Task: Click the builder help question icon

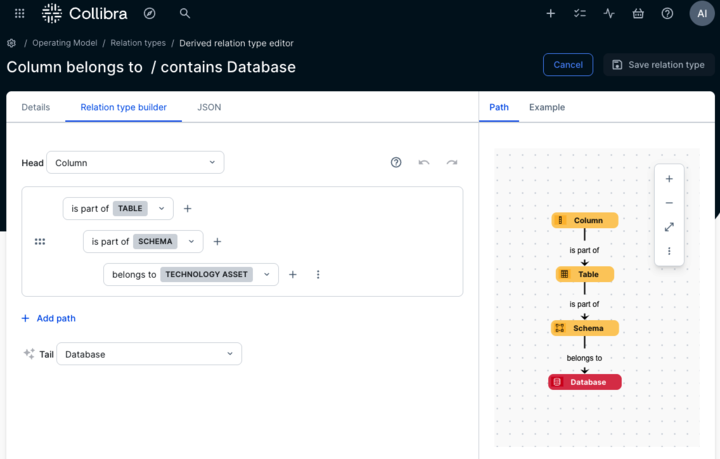Action: click(396, 162)
